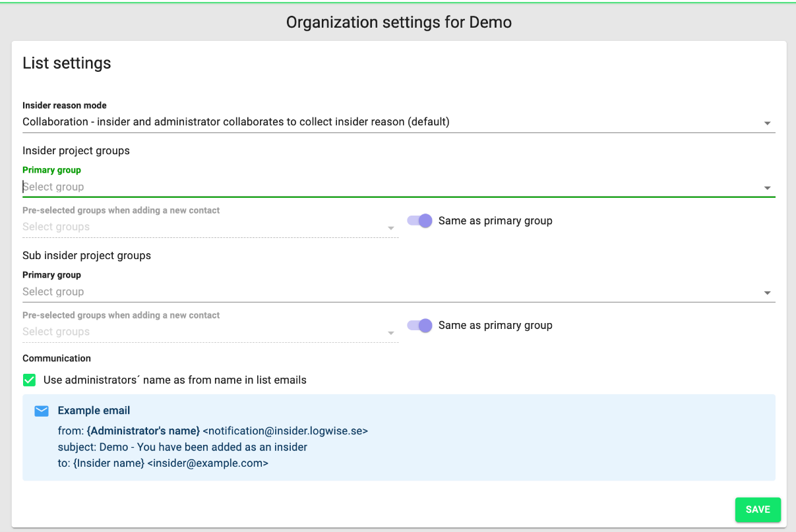Click the 'from: {Administrator's name}' email line
796x532 pixels.
point(213,431)
